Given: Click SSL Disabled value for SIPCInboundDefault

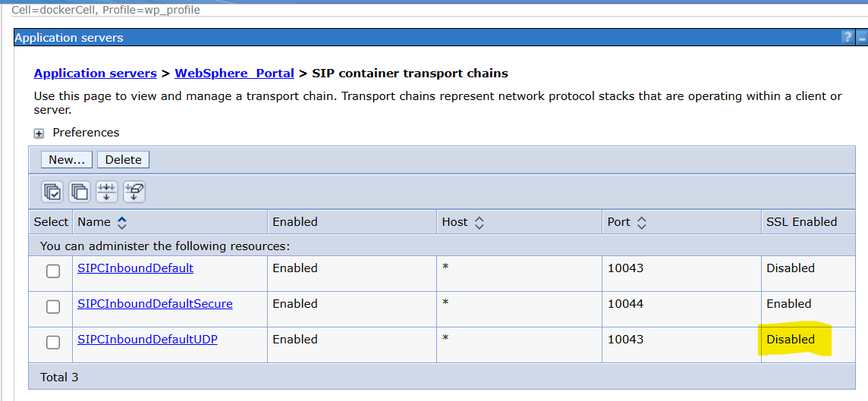Looking at the screenshot, I should tap(791, 268).
